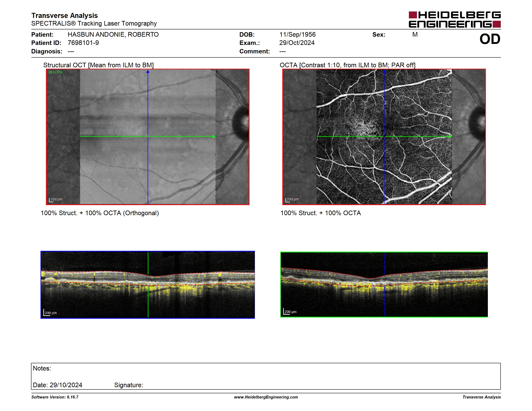Image resolution: width=532 pixels, height=411 pixels.
Task: Click 'SPECTRALIS® Tracking Laser Tomography' subtitle
Action: click(x=94, y=23)
